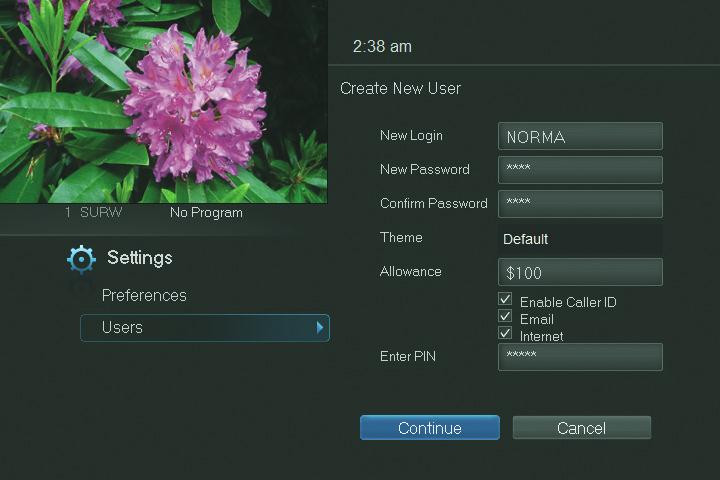Click the Enter PIN input field
Screen dimensions: 720x480
click(x=580, y=357)
